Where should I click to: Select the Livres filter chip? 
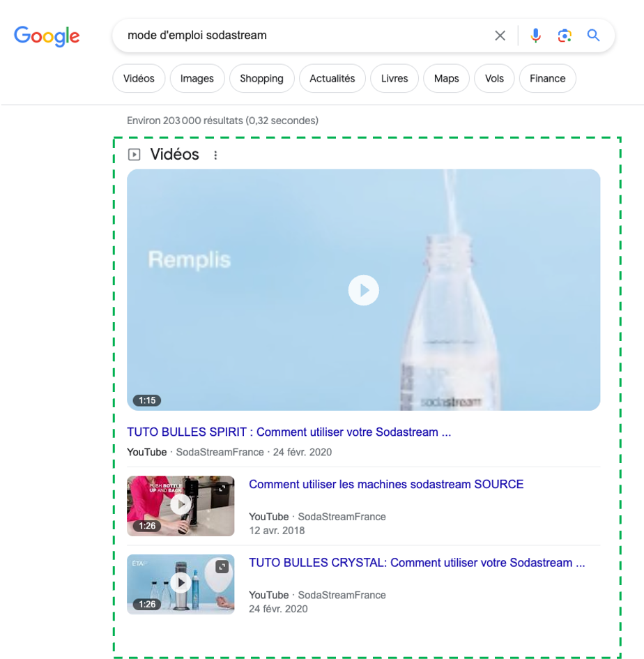394,79
